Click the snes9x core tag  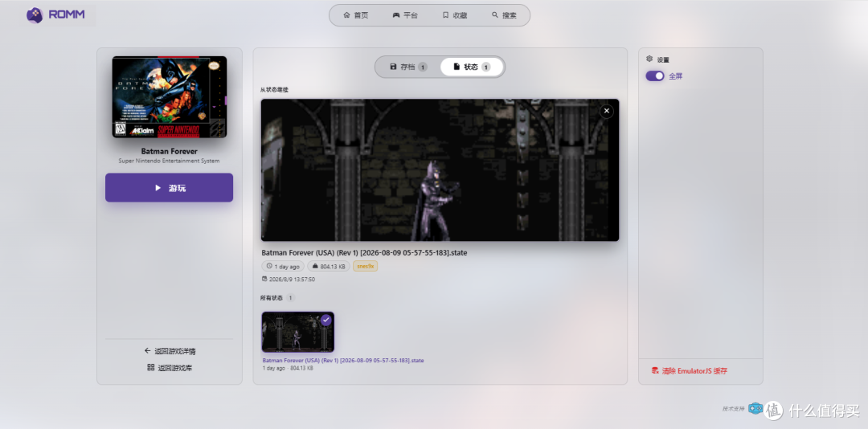tap(366, 266)
